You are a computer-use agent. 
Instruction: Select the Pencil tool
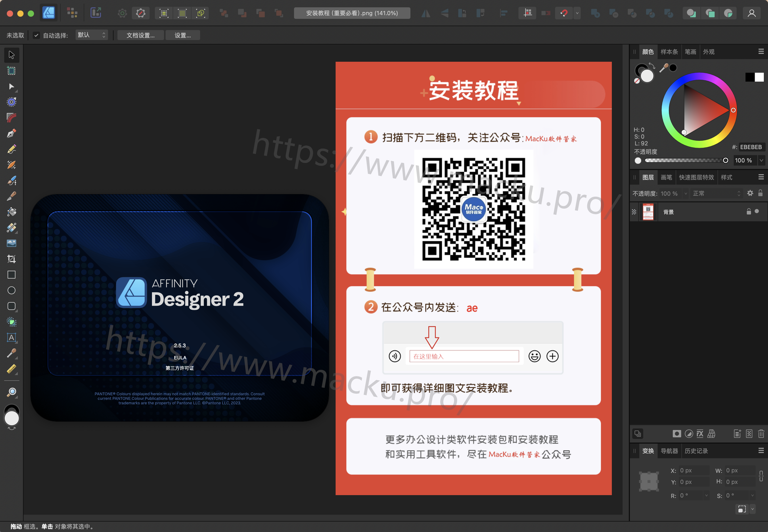(12, 149)
